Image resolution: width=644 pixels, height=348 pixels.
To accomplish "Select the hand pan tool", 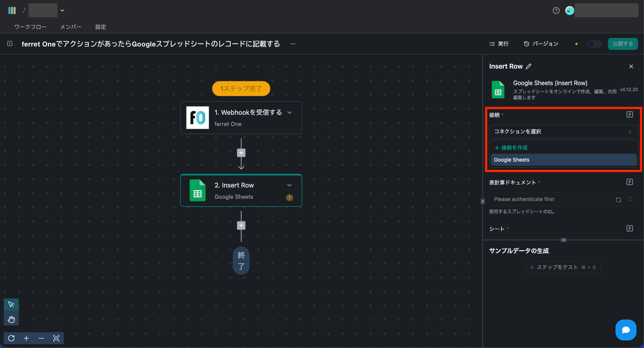I will (11, 319).
